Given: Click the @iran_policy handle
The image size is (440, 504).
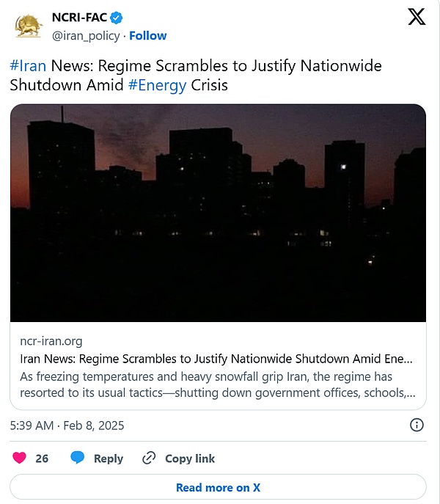Looking at the screenshot, I should 86,35.
